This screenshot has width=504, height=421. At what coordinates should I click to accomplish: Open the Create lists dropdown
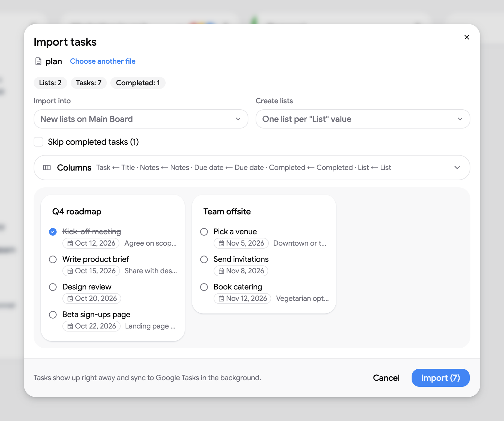pyautogui.click(x=363, y=119)
